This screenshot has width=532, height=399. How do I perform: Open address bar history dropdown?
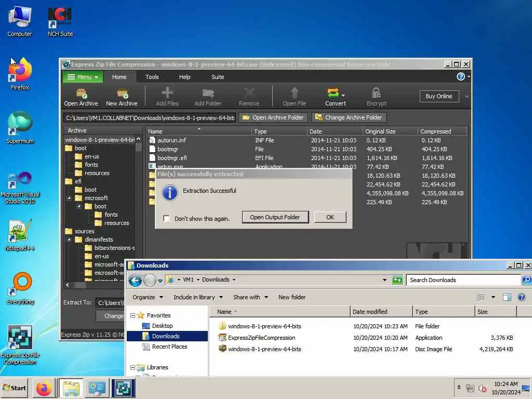[384, 280]
